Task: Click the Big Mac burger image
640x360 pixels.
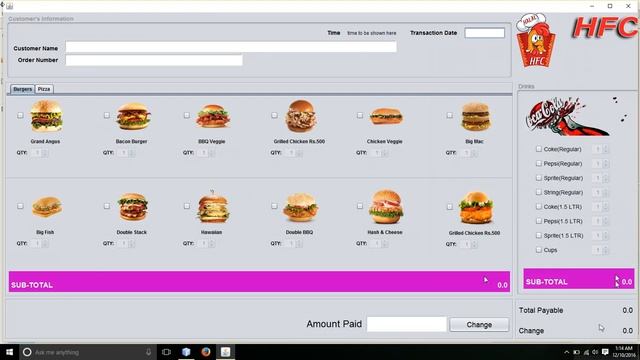Action: click(476, 117)
